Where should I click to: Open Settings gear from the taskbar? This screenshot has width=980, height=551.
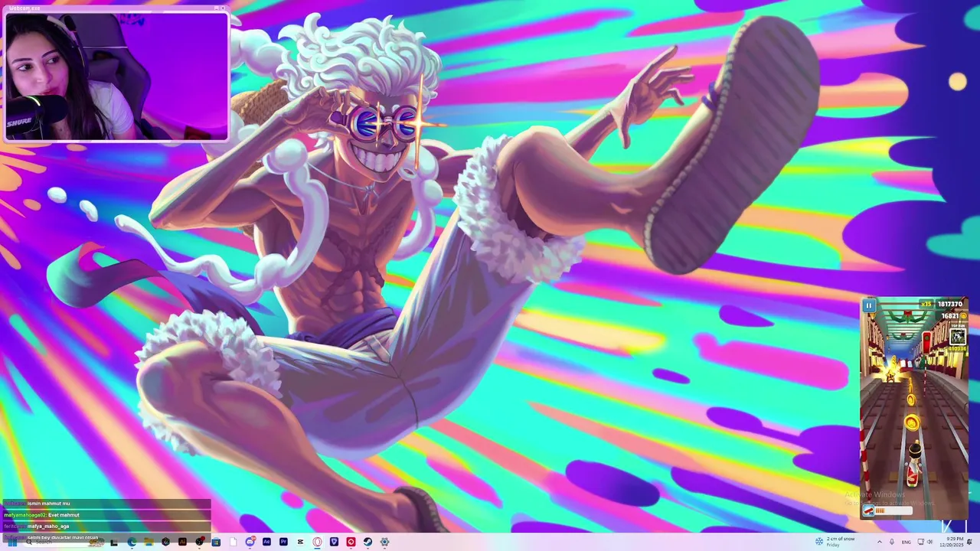384,542
